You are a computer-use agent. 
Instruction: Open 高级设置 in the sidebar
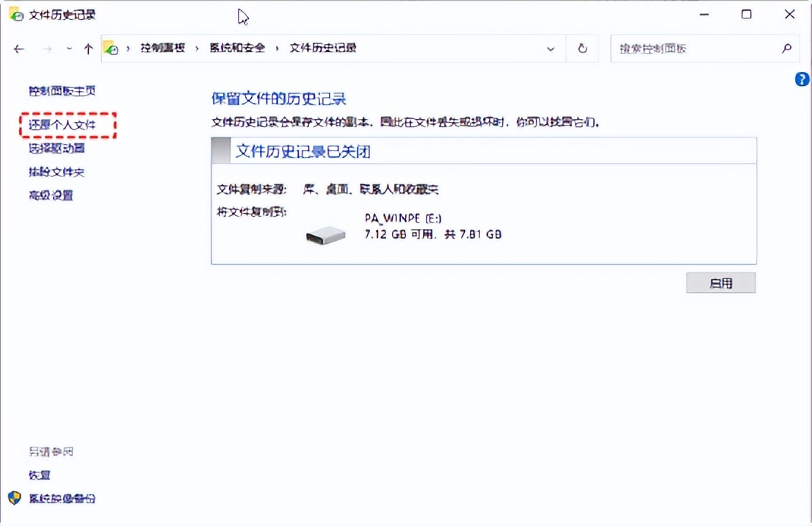[x=50, y=195]
